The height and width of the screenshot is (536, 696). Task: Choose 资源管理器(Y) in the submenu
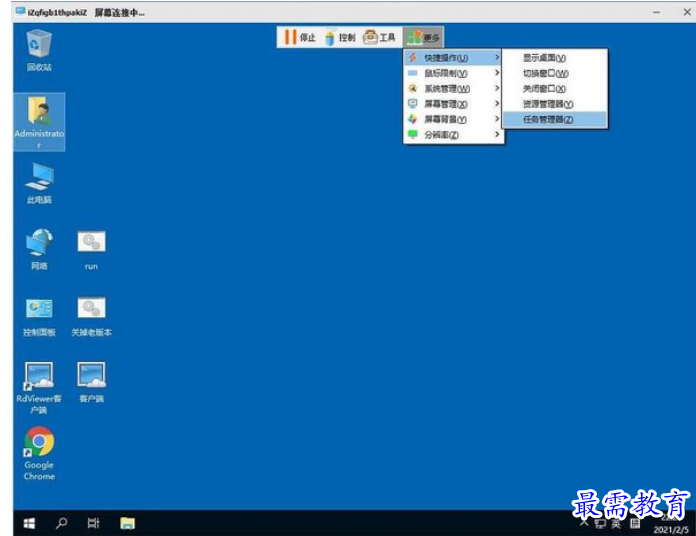(555, 104)
